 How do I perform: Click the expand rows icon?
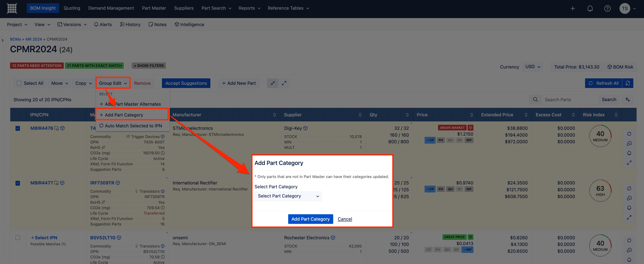point(284,83)
